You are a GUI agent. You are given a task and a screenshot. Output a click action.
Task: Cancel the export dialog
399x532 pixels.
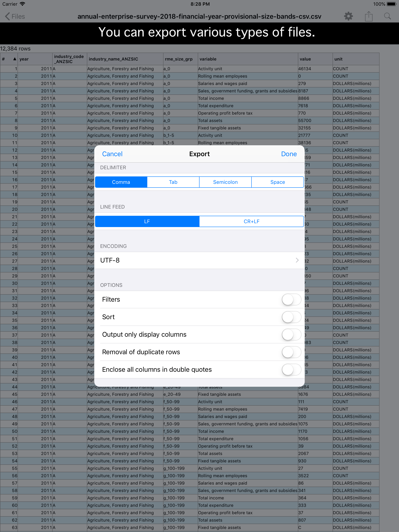112,154
